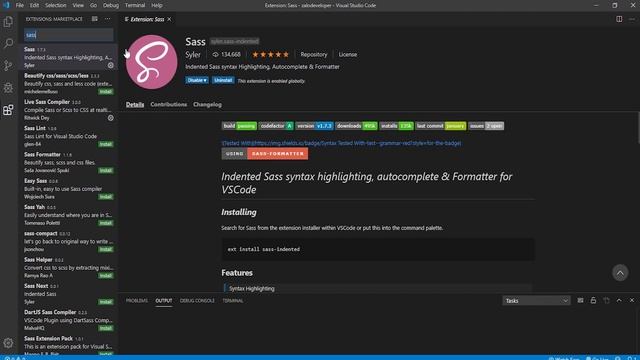This screenshot has width=640, height=360.
Task: Select Live Sass Compiler in results list
Action: click(68, 110)
